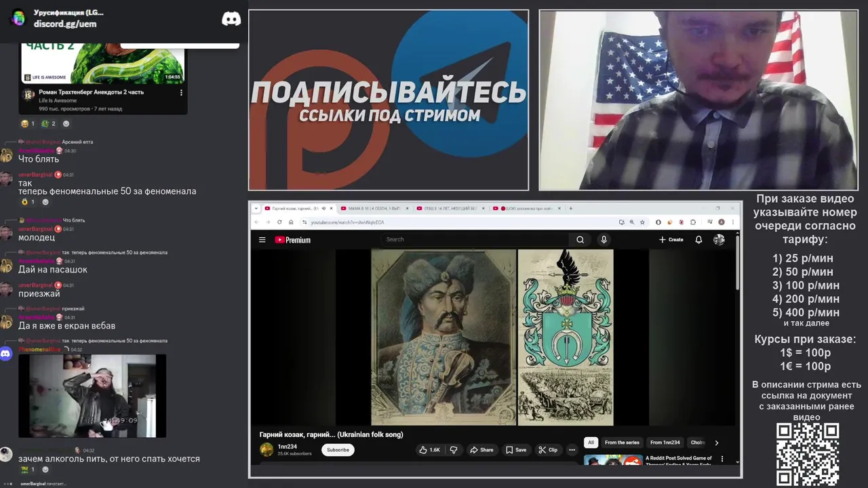This screenshot has width=868, height=488.
Task: Reload the YouTube page in Chrome
Action: [279, 222]
